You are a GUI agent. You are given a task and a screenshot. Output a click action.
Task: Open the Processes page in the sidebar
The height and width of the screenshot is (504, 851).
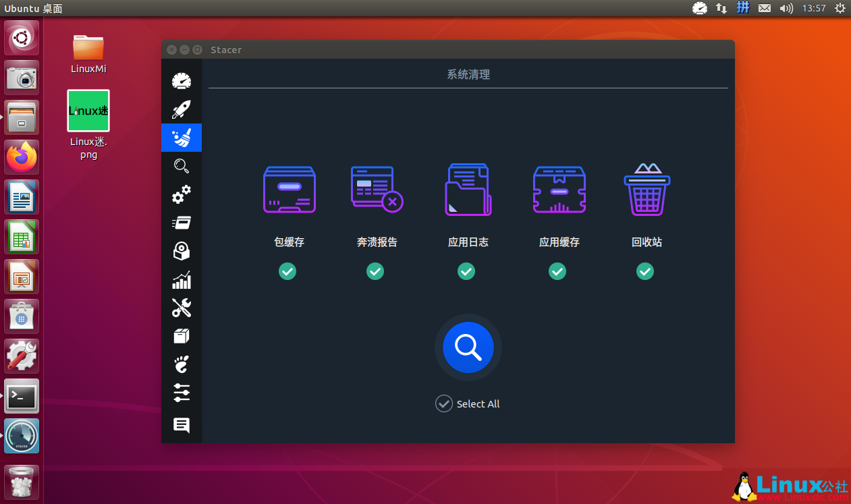181,223
